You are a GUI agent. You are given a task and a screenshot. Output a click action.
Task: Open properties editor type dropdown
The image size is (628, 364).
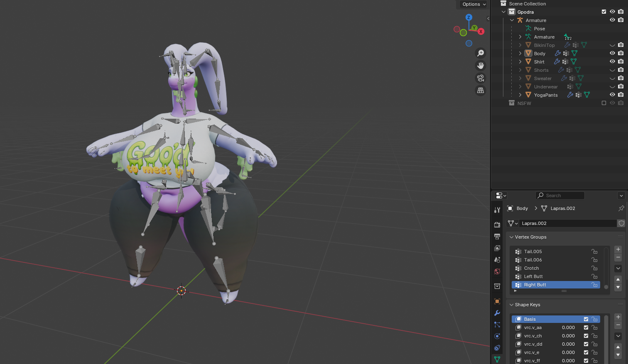pyautogui.click(x=501, y=195)
